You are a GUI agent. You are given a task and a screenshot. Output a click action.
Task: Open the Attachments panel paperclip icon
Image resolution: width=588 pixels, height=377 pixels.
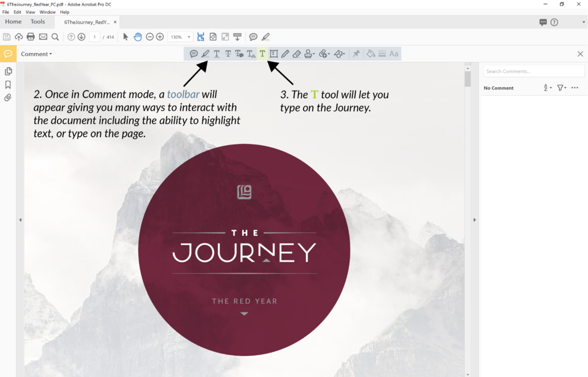(8, 98)
